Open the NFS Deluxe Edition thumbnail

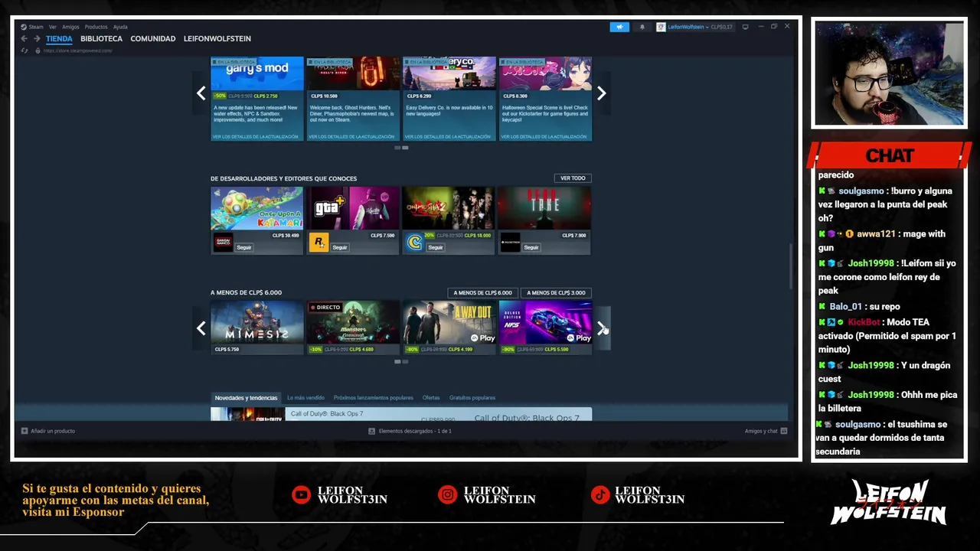coord(544,322)
